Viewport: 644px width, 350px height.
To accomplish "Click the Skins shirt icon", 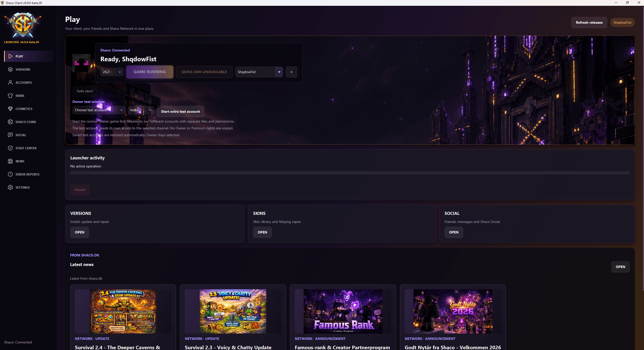I will tap(10, 96).
